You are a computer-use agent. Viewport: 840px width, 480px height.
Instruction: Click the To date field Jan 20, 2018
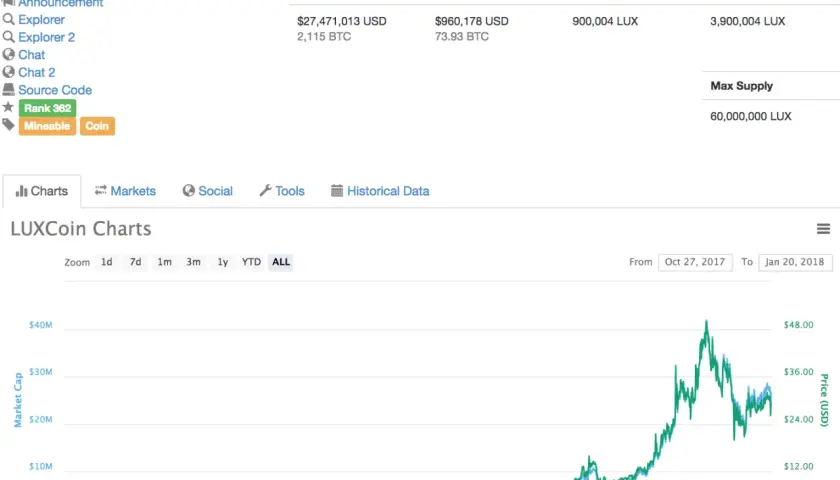(x=795, y=262)
